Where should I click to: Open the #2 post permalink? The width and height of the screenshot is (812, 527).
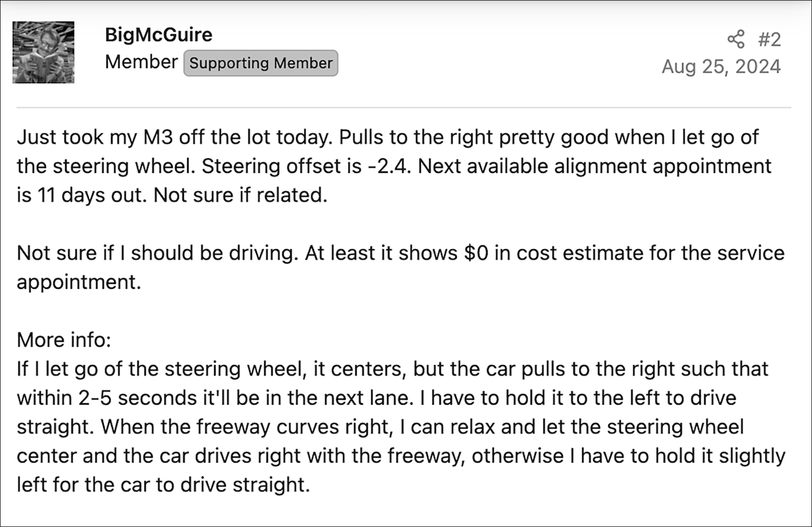[x=769, y=40]
